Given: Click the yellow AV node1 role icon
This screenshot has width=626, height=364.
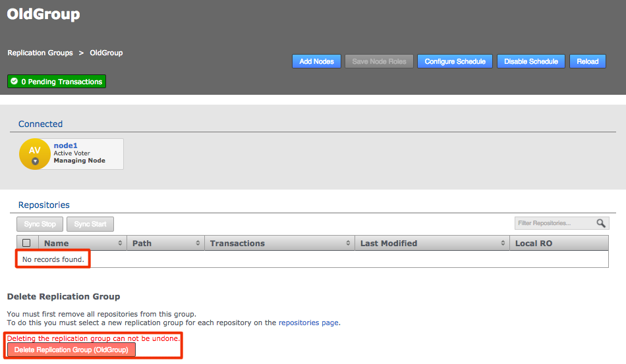Looking at the screenshot, I should pyautogui.click(x=34, y=151).
